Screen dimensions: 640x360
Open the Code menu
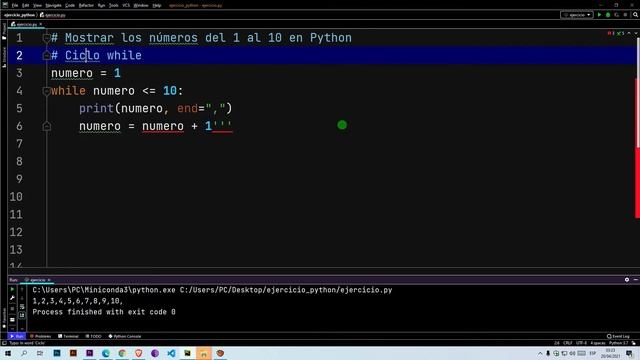point(70,5)
